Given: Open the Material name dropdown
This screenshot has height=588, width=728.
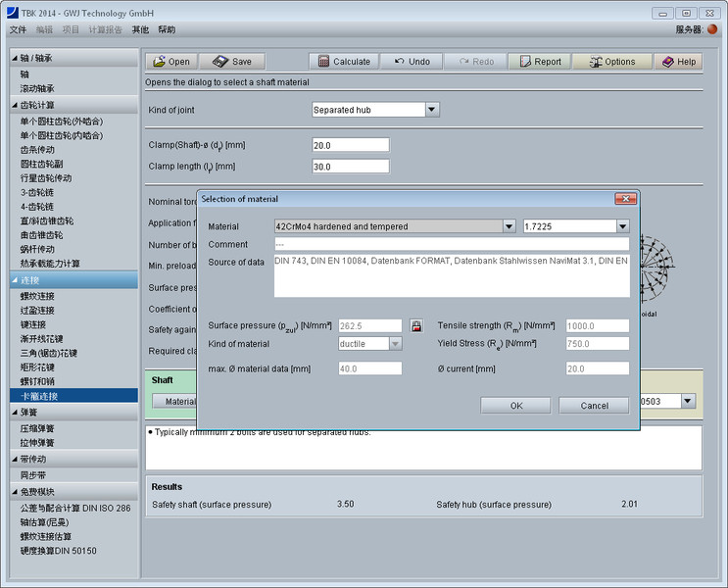Looking at the screenshot, I should [509, 226].
